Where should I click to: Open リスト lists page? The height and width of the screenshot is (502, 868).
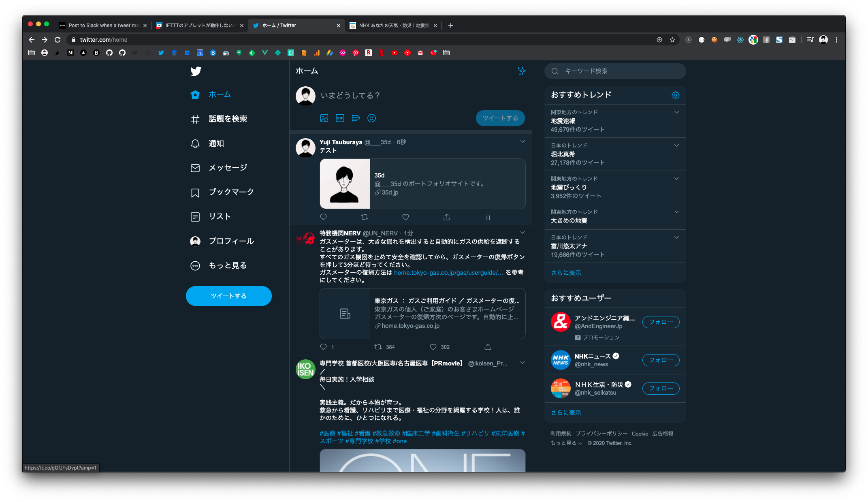pyautogui.click(x=211, y=216)
